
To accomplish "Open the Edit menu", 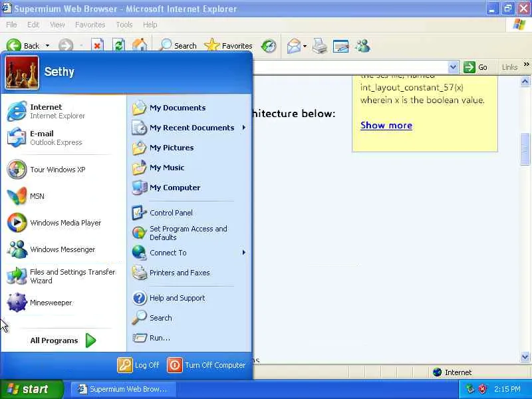I will [33, 25].
